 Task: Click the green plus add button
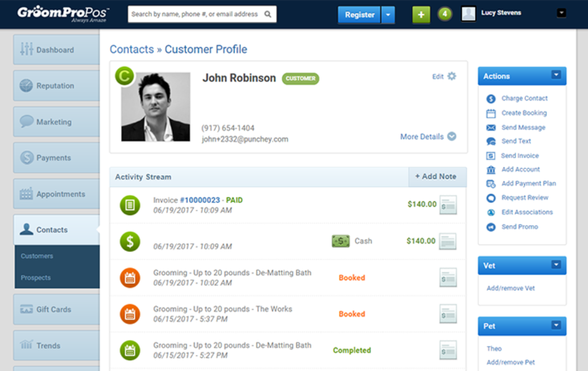[x=421, y=14]
